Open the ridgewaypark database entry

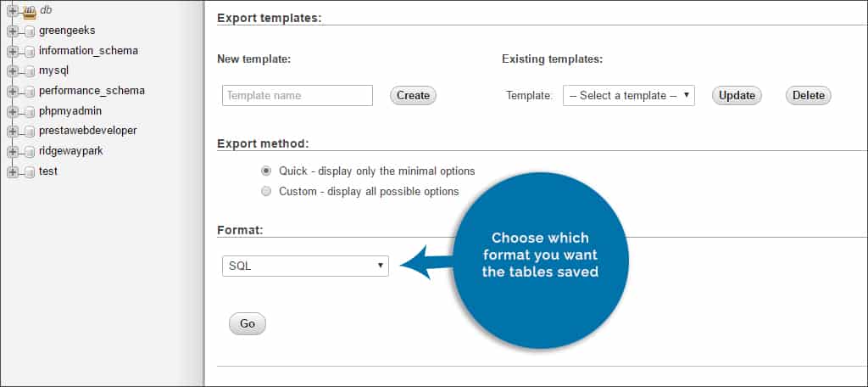pyautogui.click(x=71, y=151)
